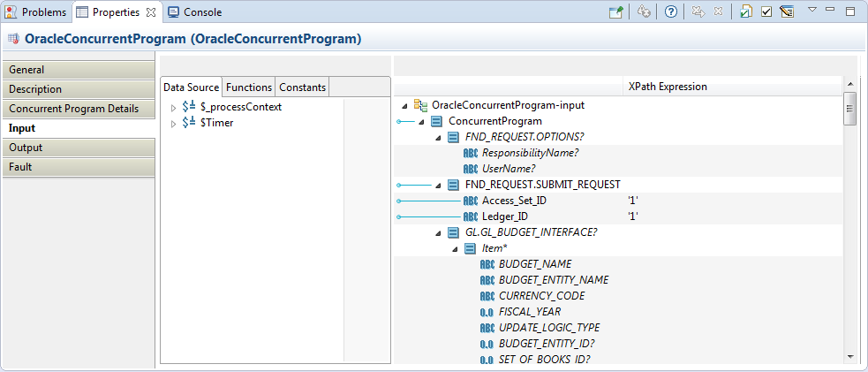This screenshot has width=868, height=372.
Task: Click the FND_REQUEST.OPTIONS? element icon
Action: [453, 137]
